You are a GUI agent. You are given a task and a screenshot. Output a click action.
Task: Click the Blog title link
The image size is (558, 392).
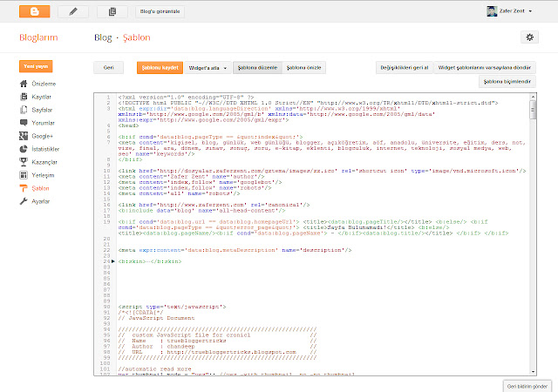click(x=103, y=37)
